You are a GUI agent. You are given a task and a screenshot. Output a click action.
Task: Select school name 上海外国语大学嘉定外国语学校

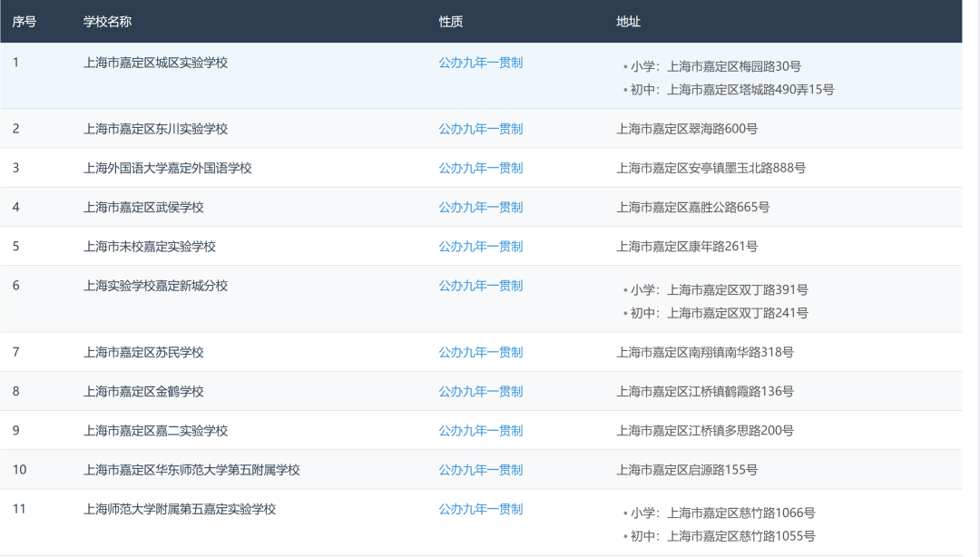pos(168,168)
